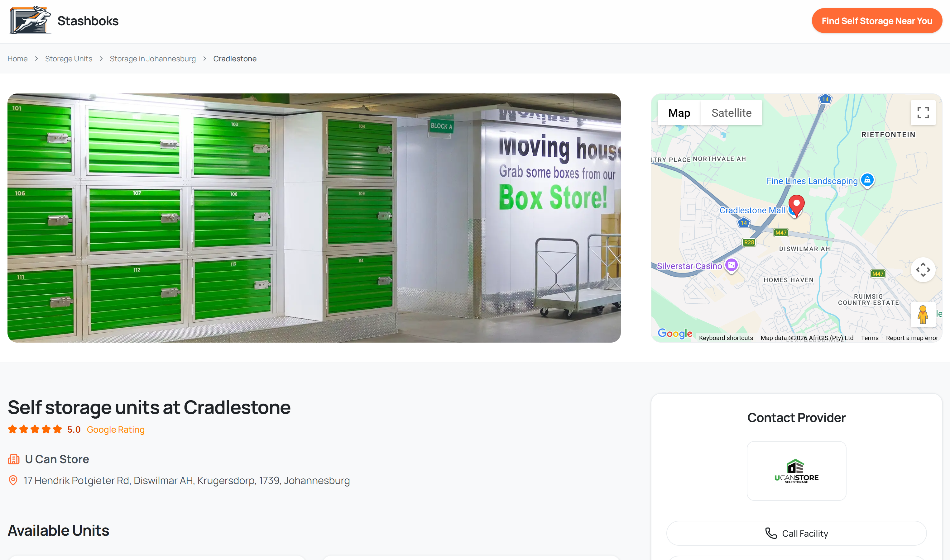Click the Find Self Storage Near You button

(877, 21)
